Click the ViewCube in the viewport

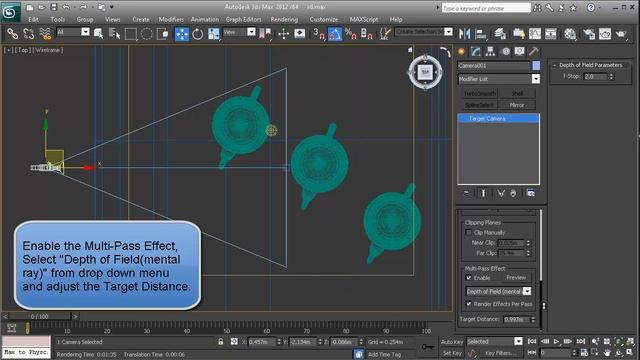pyautogui.click(x=425, y=73)
